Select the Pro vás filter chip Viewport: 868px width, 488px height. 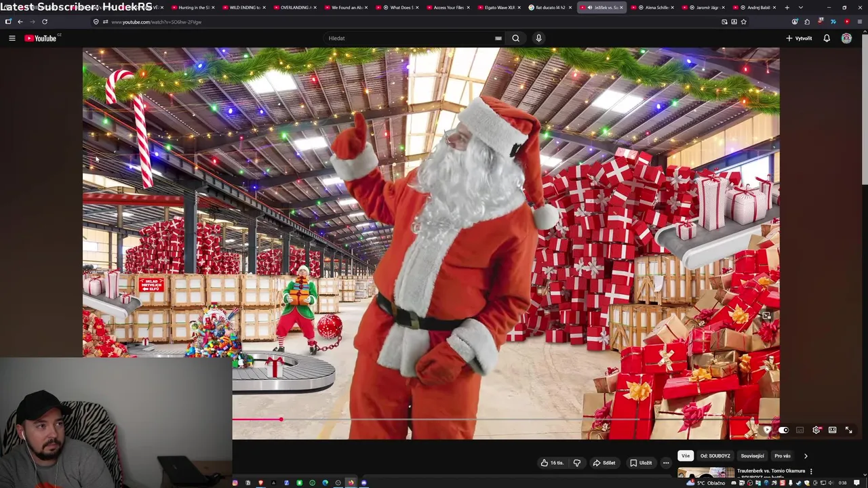coord(783,456)
